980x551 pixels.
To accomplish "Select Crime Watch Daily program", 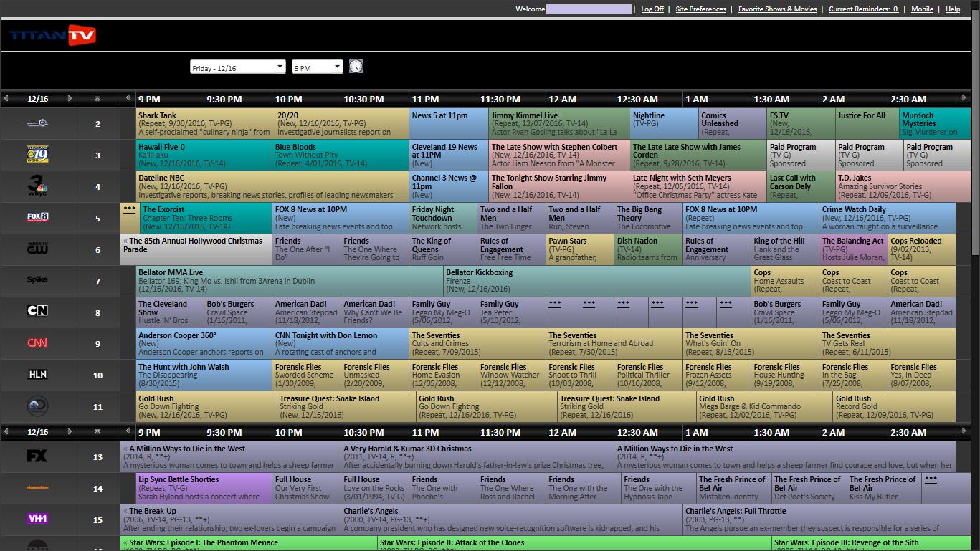I will click(888, 218).
